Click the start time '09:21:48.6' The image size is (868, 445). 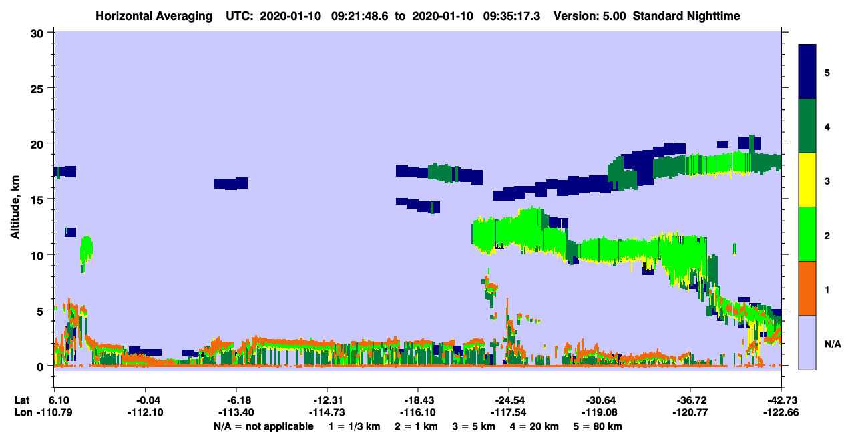358,16
